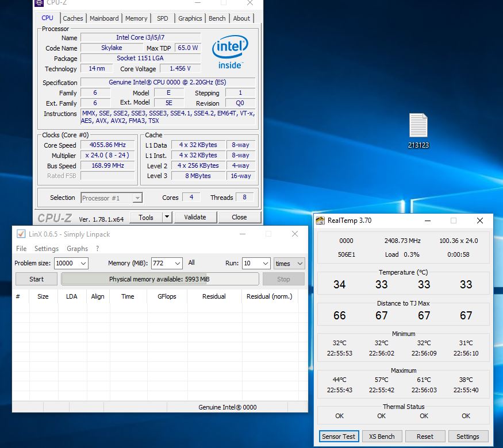Click the XS Bench button

pyautogui.click(x=382, y=437)
